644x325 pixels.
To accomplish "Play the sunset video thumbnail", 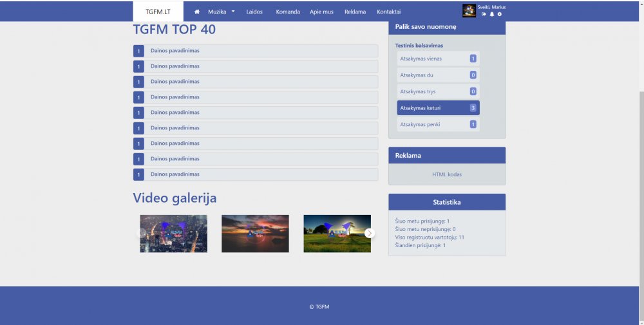I will [x=255, y=234].
